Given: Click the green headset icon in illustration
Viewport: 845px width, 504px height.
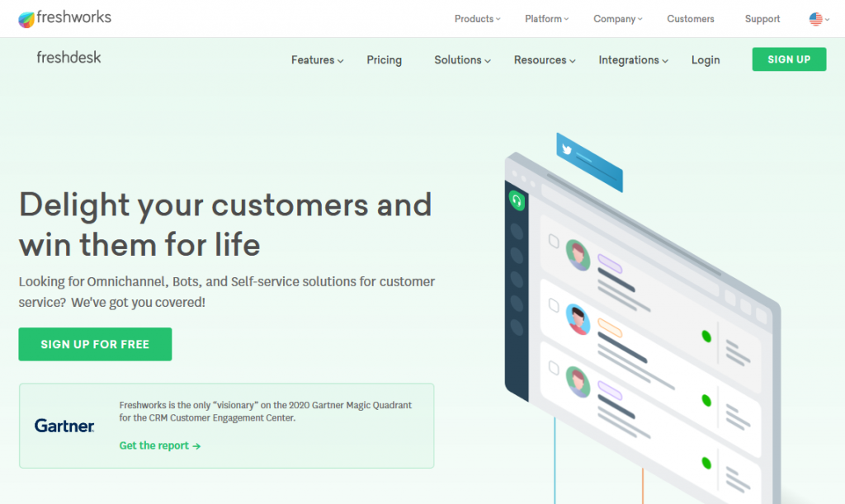Looking at the screenshot, I should (517, 200).
